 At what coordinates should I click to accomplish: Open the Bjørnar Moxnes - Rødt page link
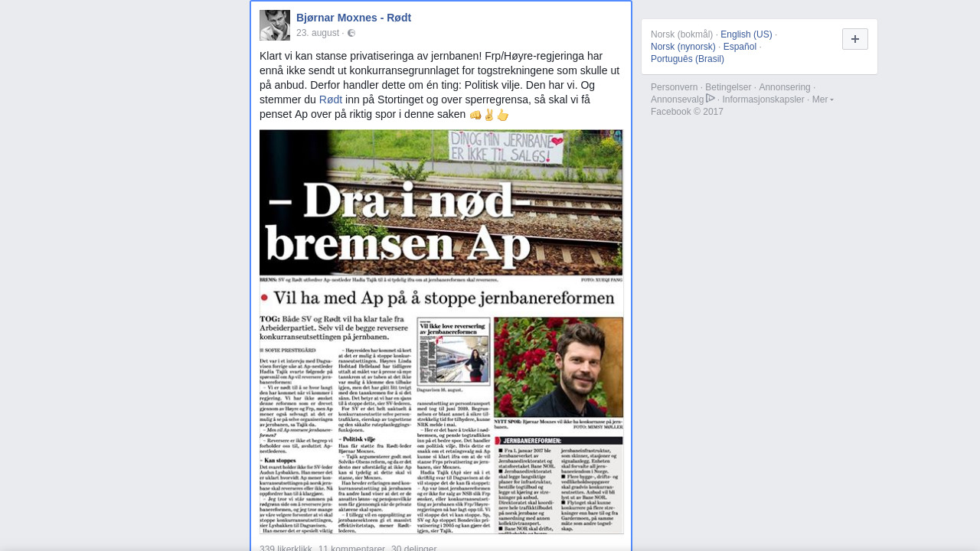[354, 18]
